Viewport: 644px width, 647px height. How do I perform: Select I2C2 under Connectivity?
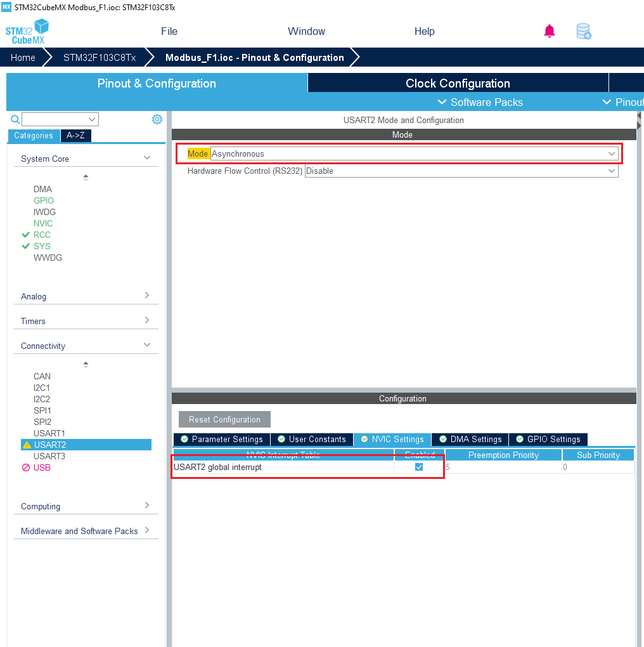pos(42,399)
